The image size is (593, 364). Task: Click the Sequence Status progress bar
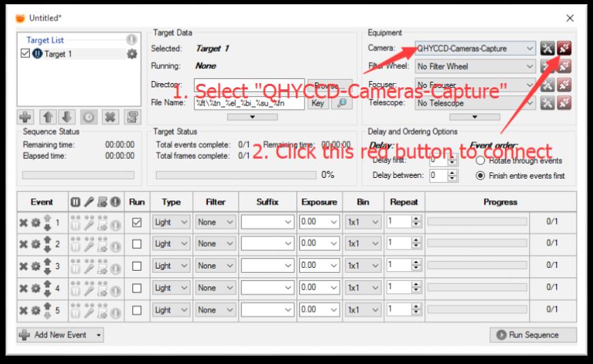pos(78,175)
